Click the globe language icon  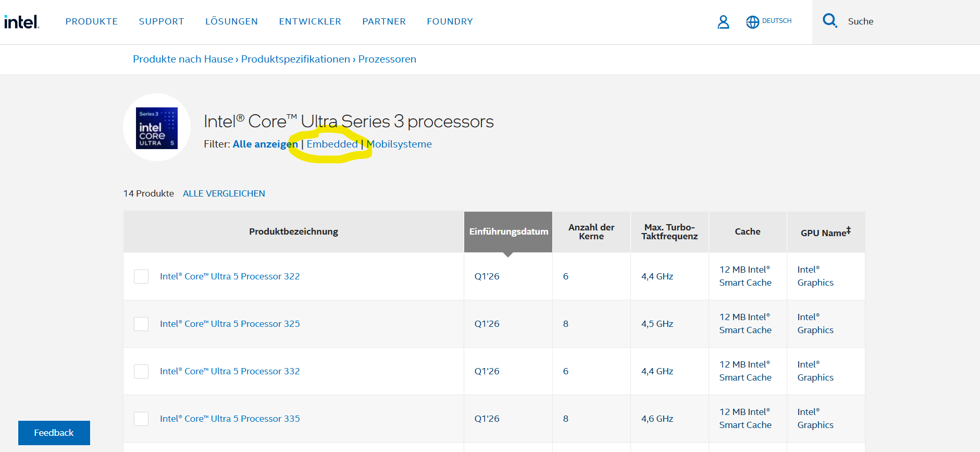pos(752,22)
